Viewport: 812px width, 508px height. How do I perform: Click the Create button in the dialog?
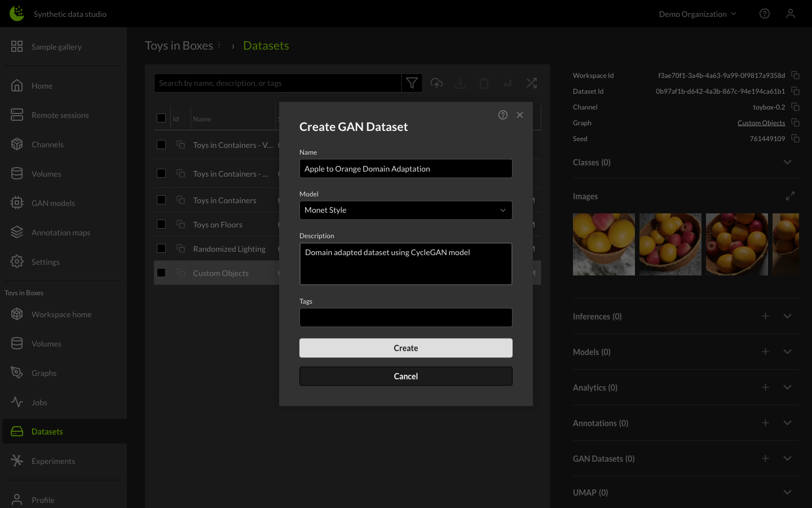click(405, 348)
